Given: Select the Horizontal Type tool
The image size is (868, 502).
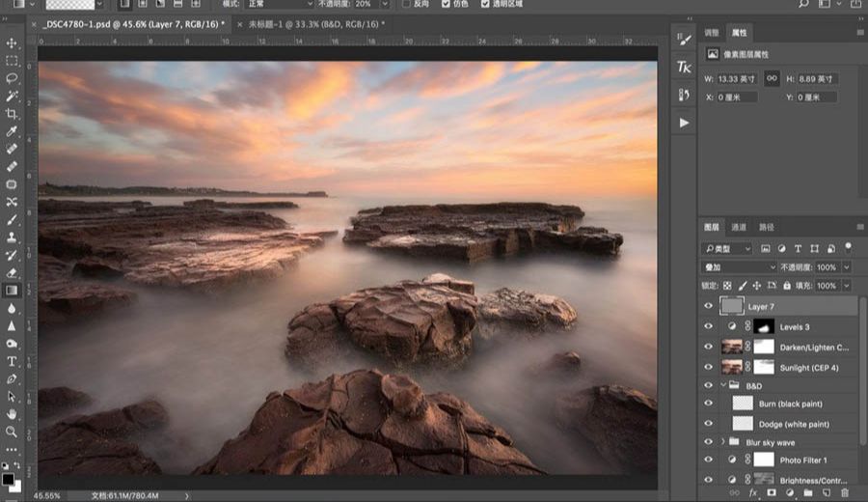Looking at the screenshot, I should tap(11, 361).
